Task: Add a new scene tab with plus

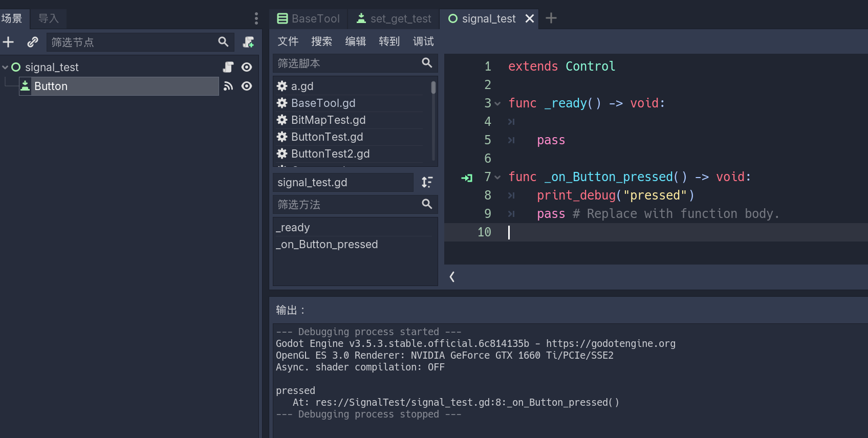Action: (551, 18)
